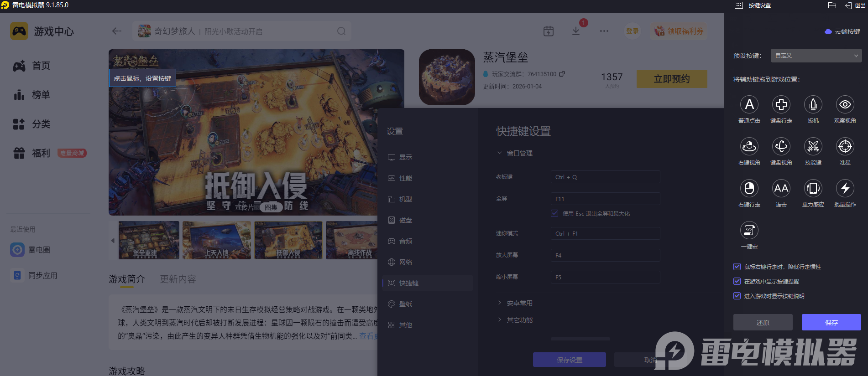868x376 pixels.
Task: Uncheck 使用 Esc 退出全屏和最大化
Action: 554,213
